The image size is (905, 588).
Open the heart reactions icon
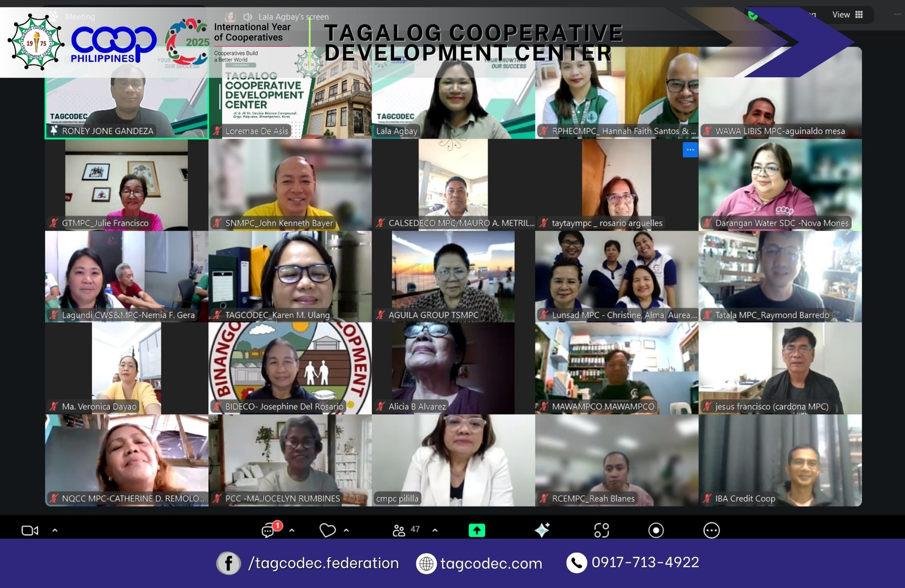[327, 530]
